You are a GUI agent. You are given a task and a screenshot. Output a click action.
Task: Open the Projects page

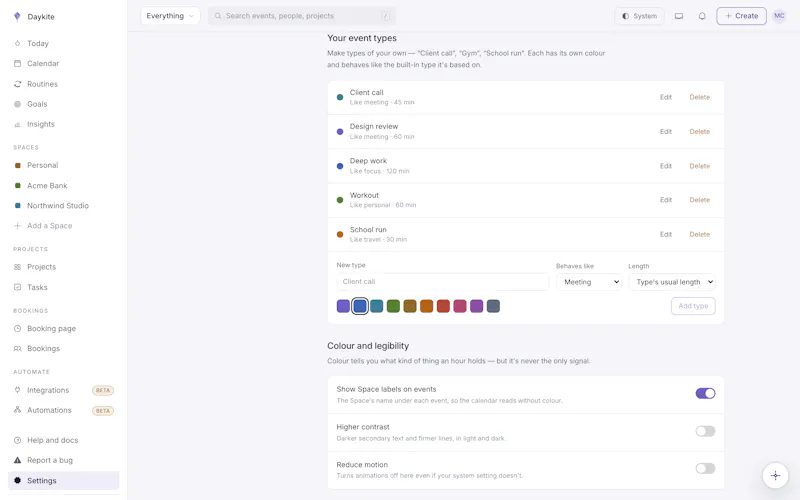(x=41, y=267)
